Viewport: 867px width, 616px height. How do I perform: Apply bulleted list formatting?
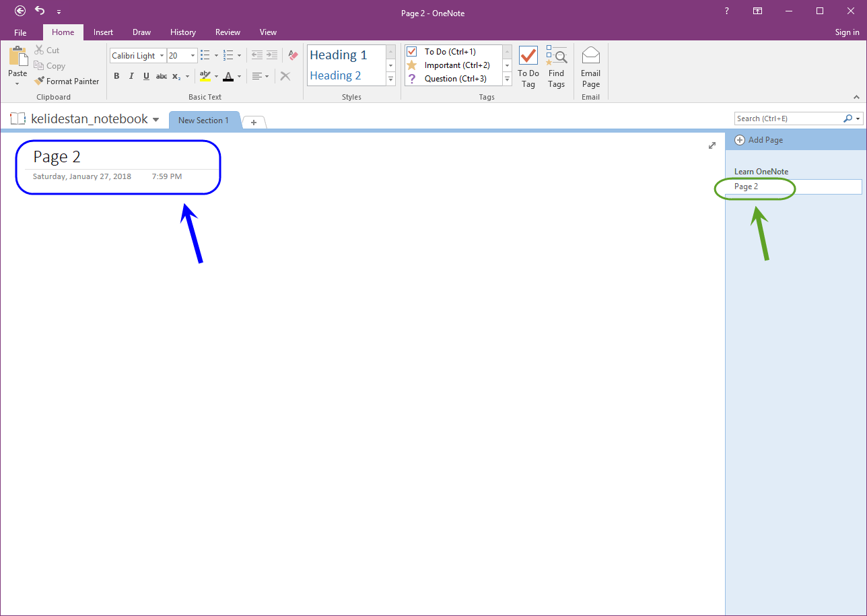205,56
